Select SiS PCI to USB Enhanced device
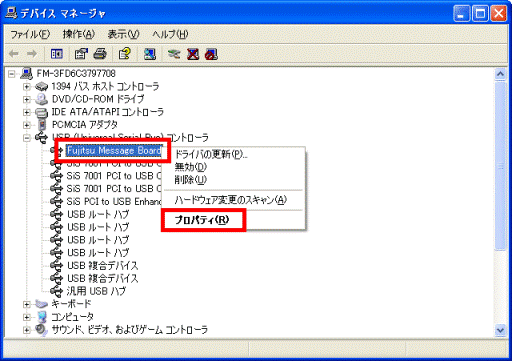 114,202
